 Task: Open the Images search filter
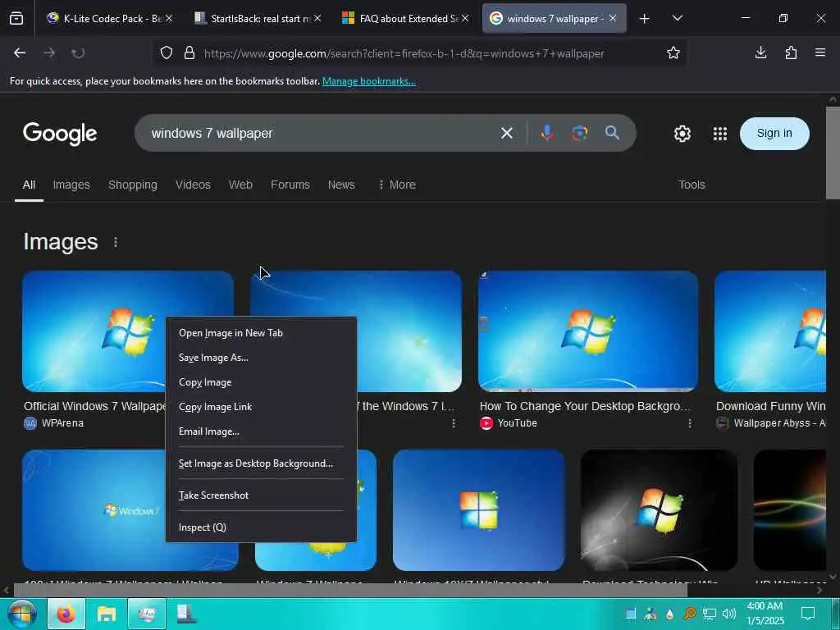71,185
